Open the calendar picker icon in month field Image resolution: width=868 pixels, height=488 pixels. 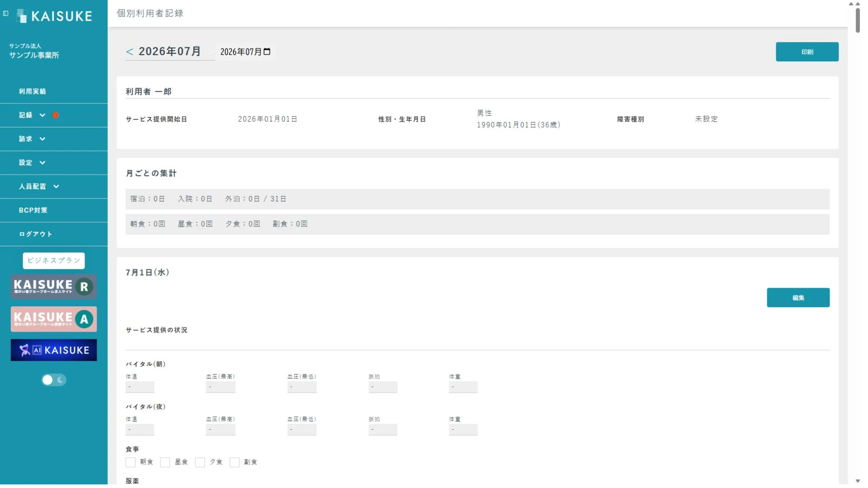[267, 52]
